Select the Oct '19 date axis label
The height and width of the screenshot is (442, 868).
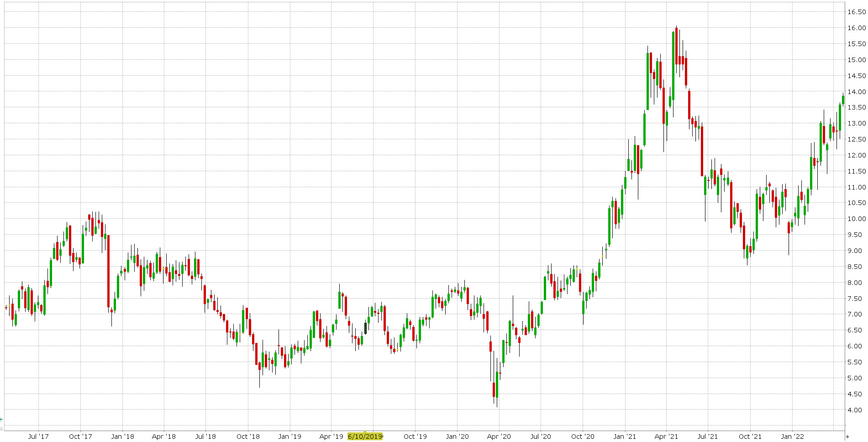415,436
